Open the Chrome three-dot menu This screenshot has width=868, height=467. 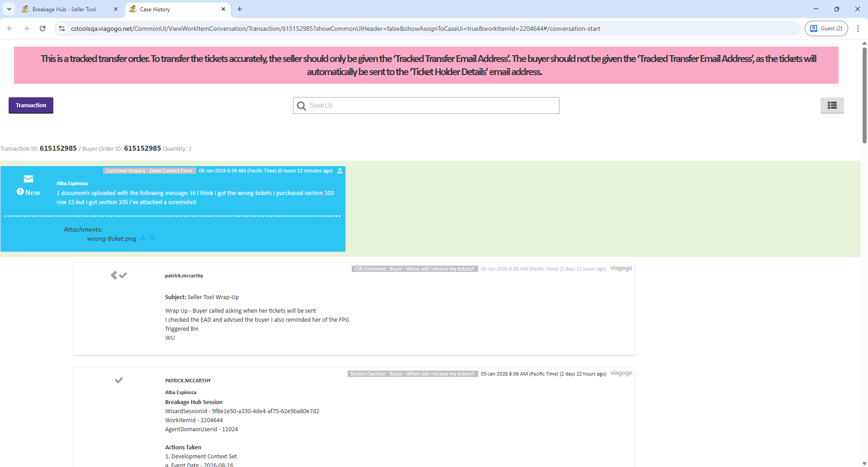click(x=858, y=29)
